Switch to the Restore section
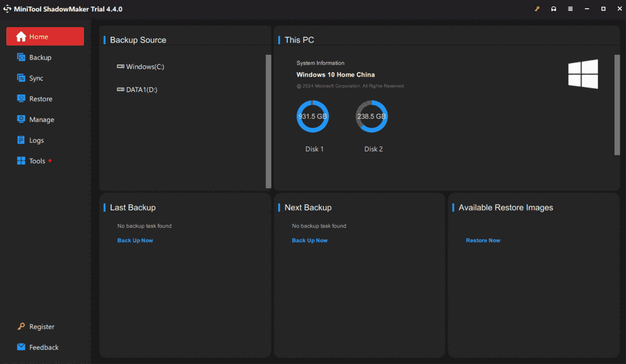 coord(40,99)
